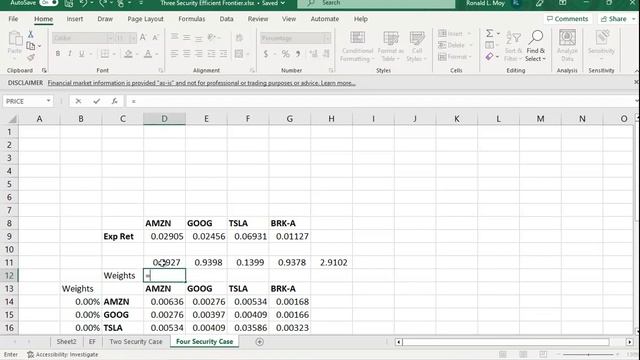Viewport: 640px width, 360px height.
Task: Click the Center alignment icon
Action: (x=187, y=54)
